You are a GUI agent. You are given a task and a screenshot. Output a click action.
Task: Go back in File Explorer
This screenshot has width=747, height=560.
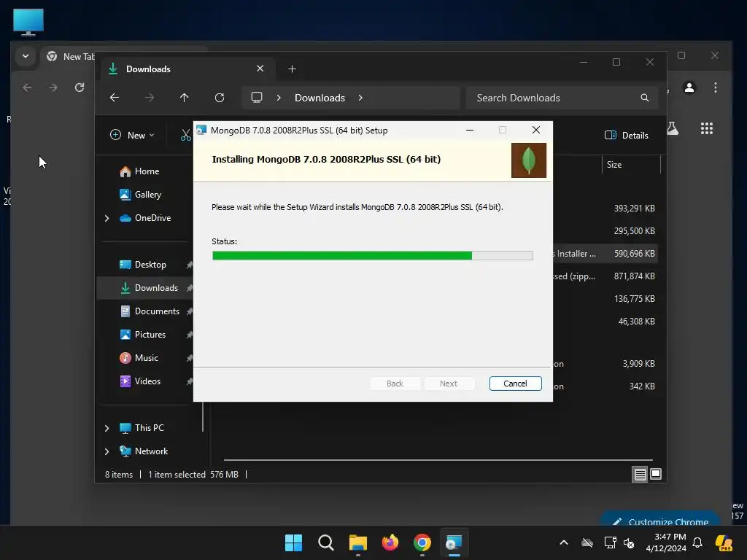(x=115, y=98)
